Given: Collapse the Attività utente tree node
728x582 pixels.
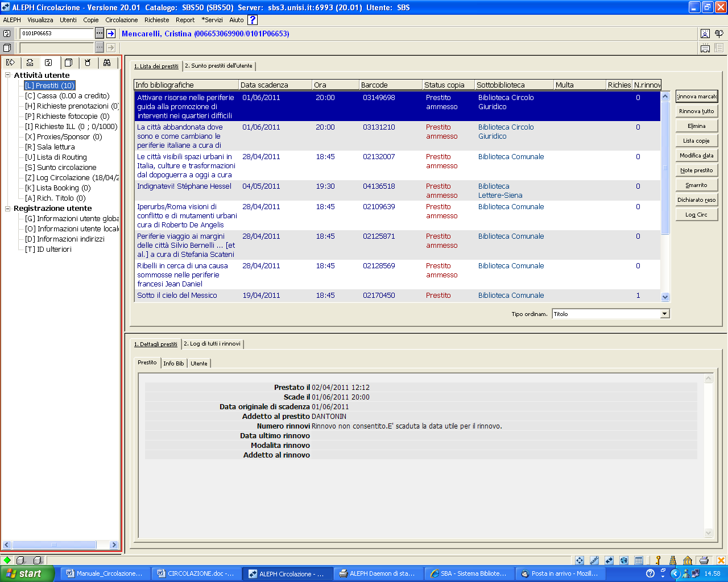Looking at the screenshot, I should (8, 75).
